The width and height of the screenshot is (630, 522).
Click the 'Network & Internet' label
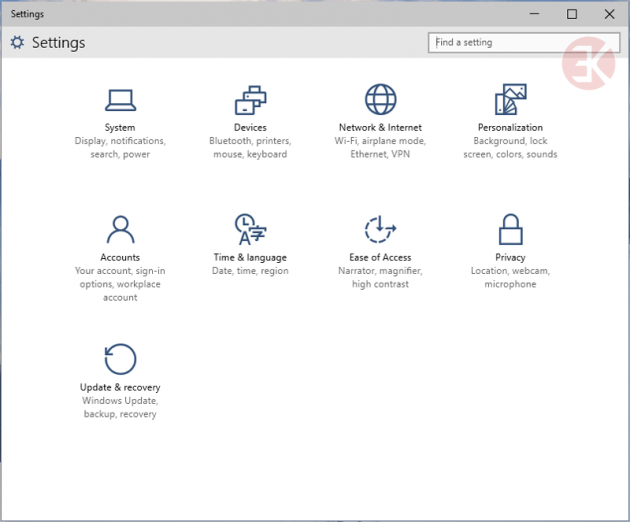click(x=380, y=127)
